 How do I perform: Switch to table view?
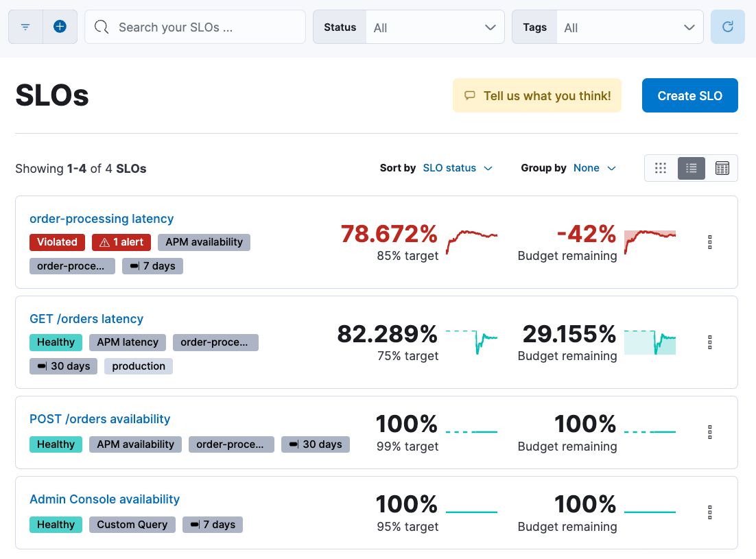pos(722,168)
